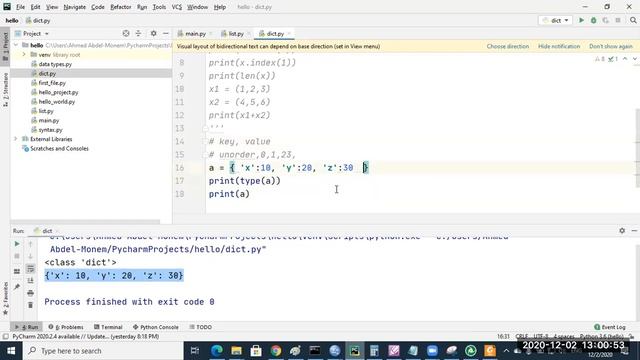This screenshot has width=640, height=360.
Task: Open the Refactor menu
Action: [120, 7]
